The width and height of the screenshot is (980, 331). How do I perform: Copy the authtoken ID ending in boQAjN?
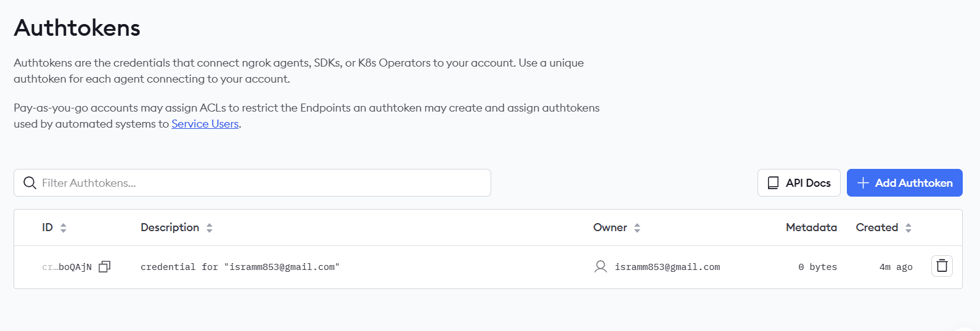(105, 266)
